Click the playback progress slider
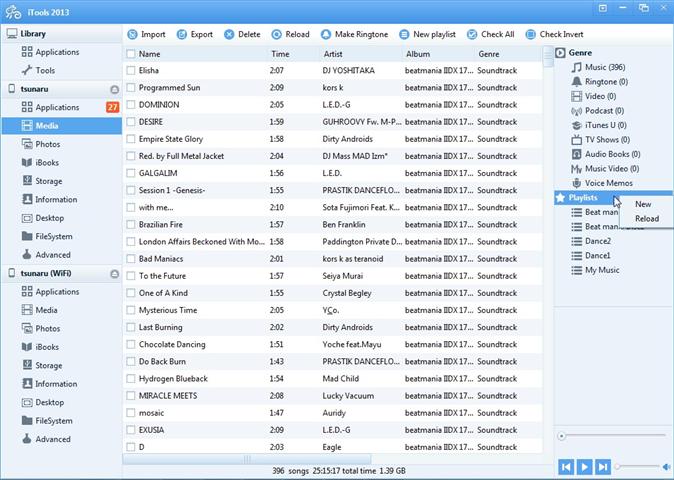 click(x=613, y=436)
